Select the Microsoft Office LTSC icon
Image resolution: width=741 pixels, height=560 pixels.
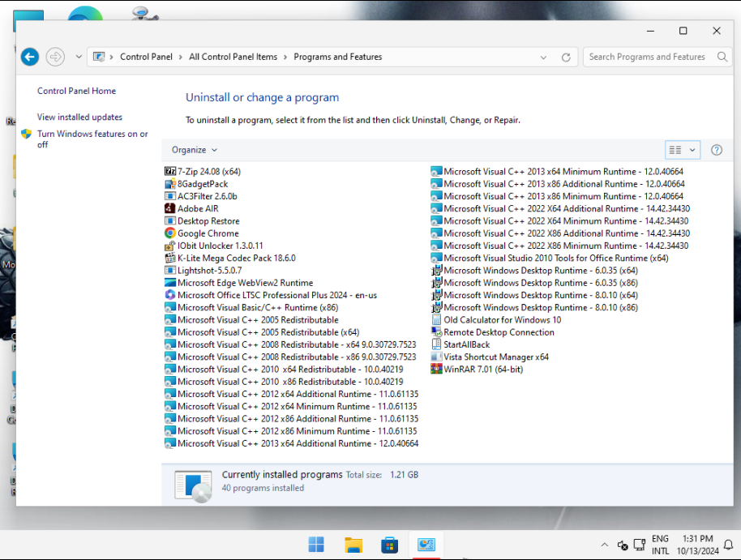[x=170, y=295]
